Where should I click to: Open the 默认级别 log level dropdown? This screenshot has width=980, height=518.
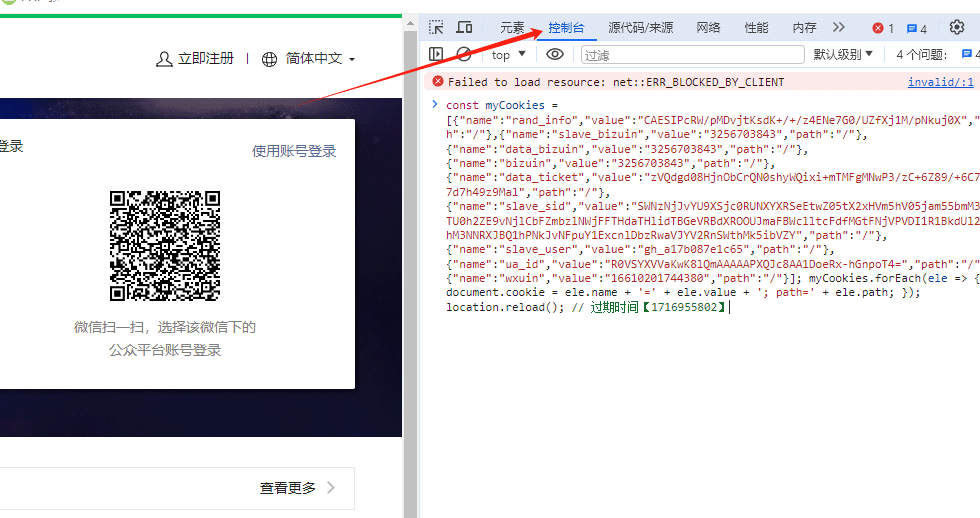pyautogui.click(x=842, y=54)
